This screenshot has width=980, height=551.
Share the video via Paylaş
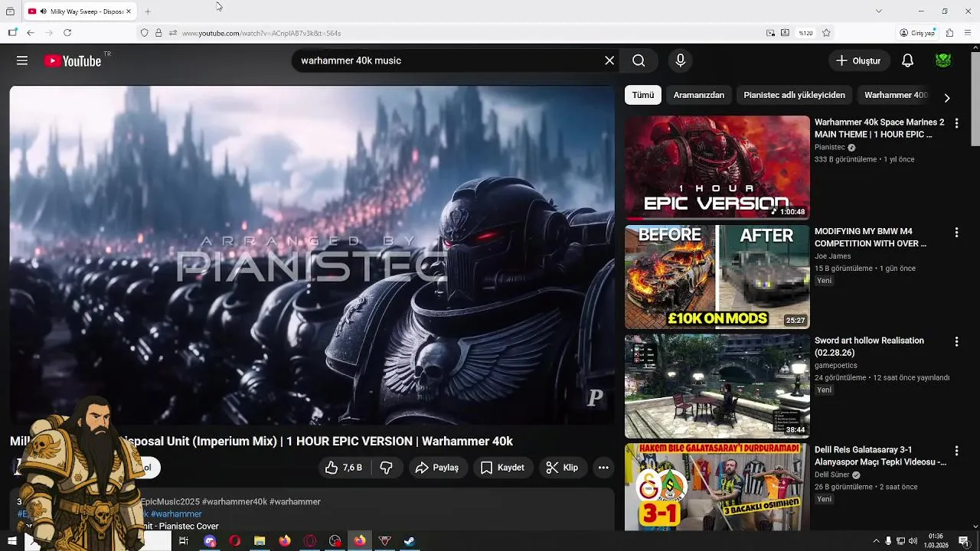pyautogui.click(x=436, y=468)
